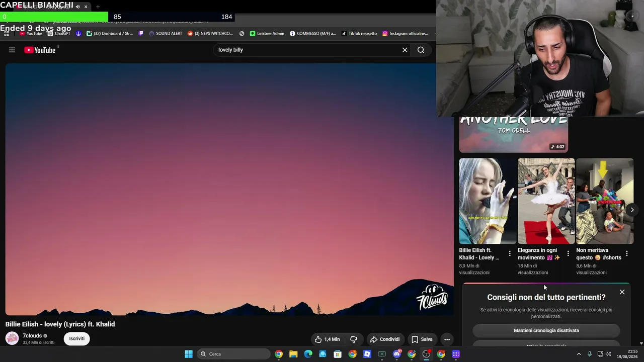Click the 33,4 Mln di iscritti subscriber count

click(38, 342)
